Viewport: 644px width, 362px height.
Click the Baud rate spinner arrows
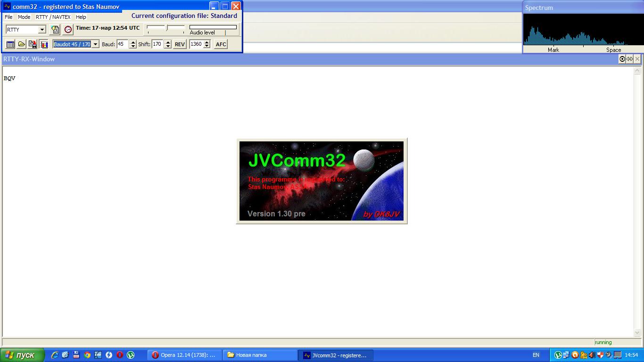(x=132, y=44)
